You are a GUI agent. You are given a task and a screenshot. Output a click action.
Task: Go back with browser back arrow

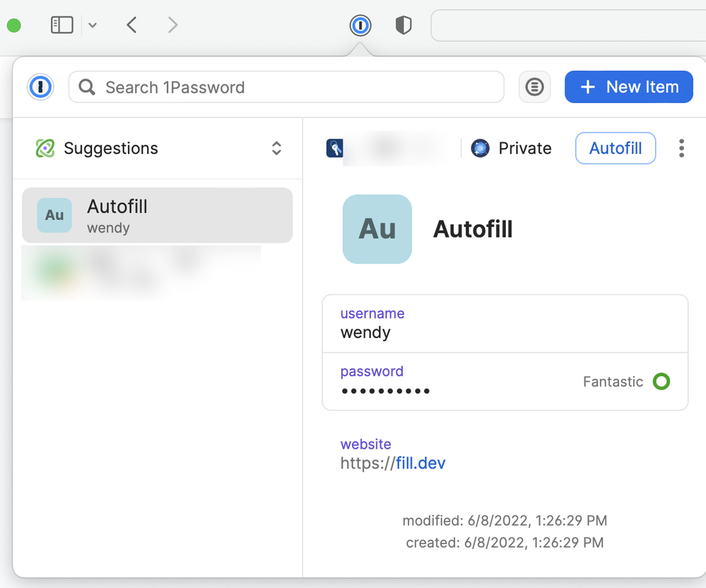(x=131, y=25)
